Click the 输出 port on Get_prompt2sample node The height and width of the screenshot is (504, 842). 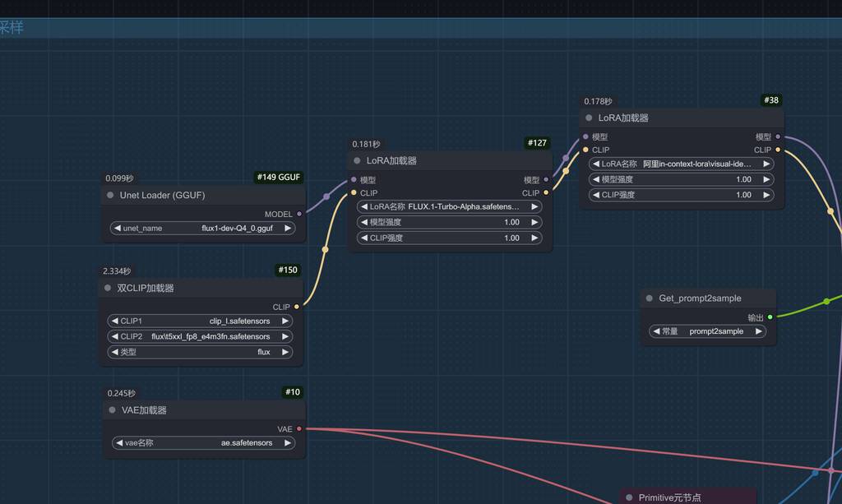click(x=770, y=317)
